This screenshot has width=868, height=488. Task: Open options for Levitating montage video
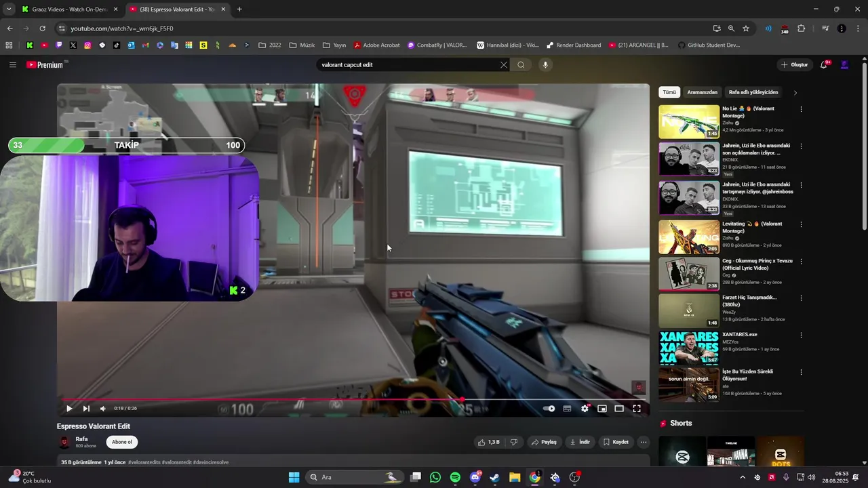pyautogui.click(x=801, y=224)
